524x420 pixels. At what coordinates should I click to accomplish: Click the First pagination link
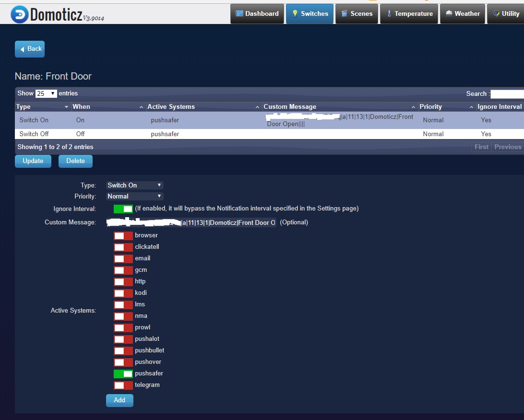click(482, 147)
